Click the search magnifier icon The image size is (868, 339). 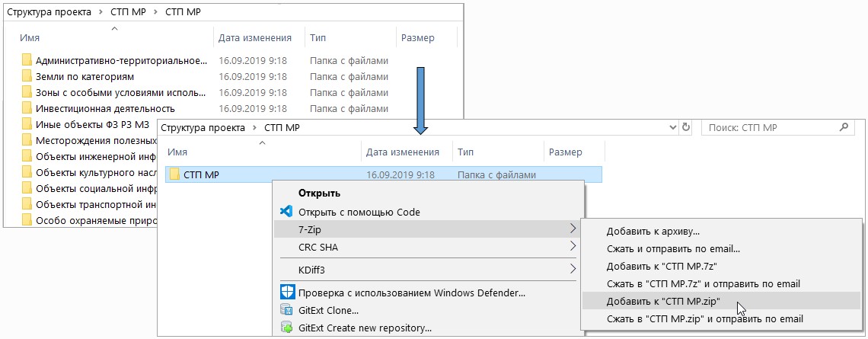point(844,127)
